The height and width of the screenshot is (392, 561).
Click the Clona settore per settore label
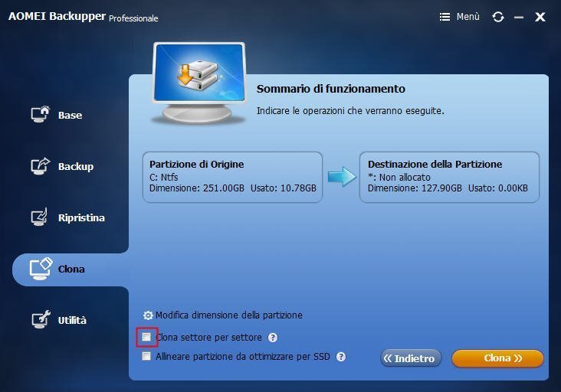pos(209,338)
